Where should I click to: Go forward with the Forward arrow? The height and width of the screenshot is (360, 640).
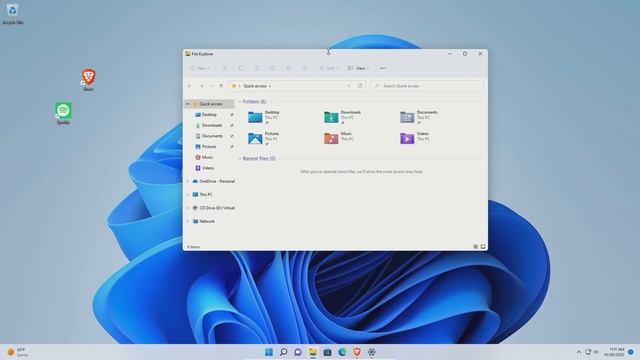[x=201, y=86]
